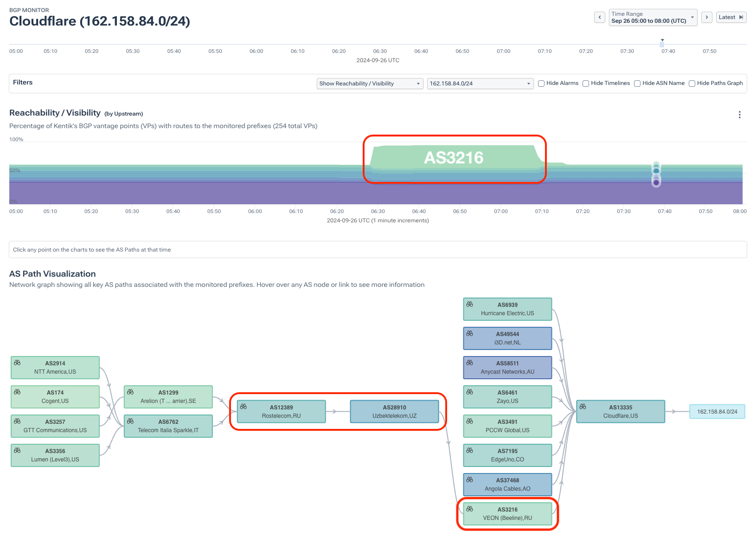Screen dimensions: 756x538
Task: Click the binoculars icon on AS3356 Lumen node
Action: point(17,450)
